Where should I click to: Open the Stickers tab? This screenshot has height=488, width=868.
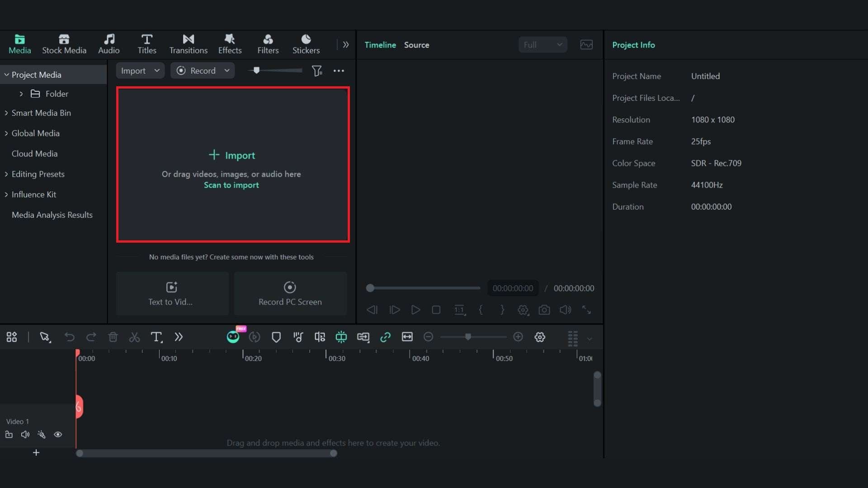(306, 44)
